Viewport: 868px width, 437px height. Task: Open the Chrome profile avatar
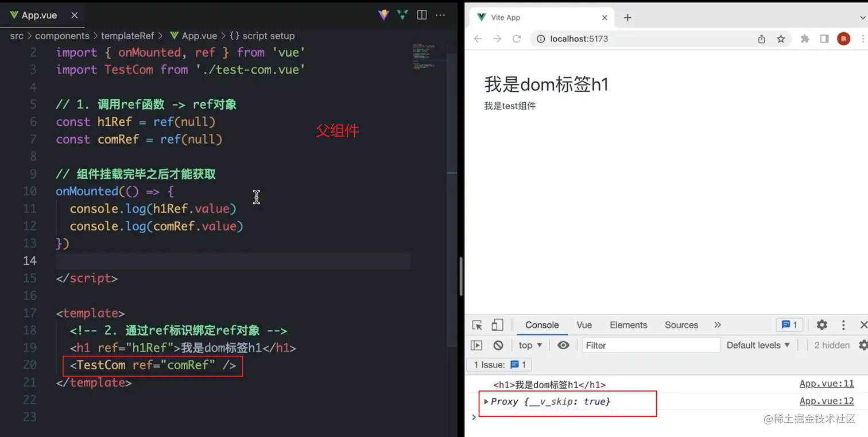(843, 38)
